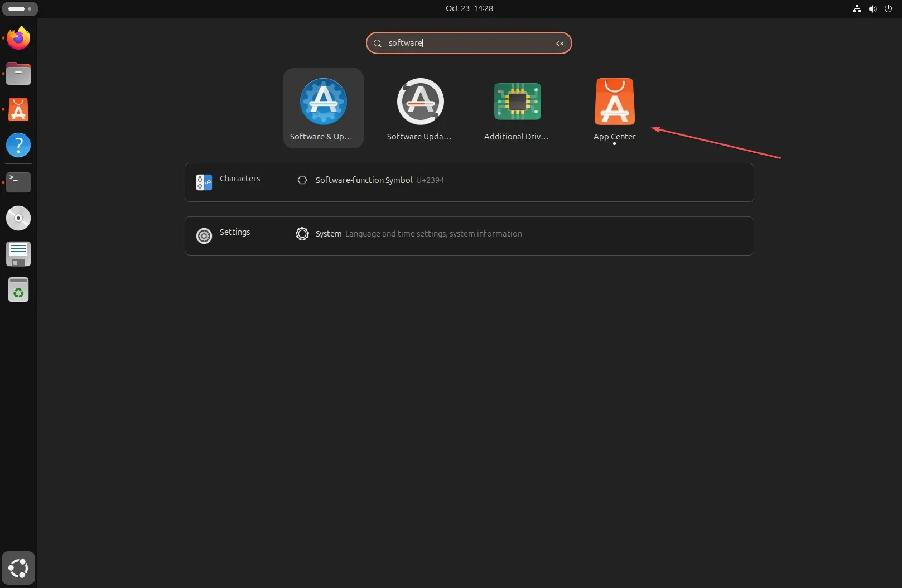This screenshot has height=588, width=902.
Task: Open the volume icon in top bar
Action: pyautogui.click(x=872, y=8)
